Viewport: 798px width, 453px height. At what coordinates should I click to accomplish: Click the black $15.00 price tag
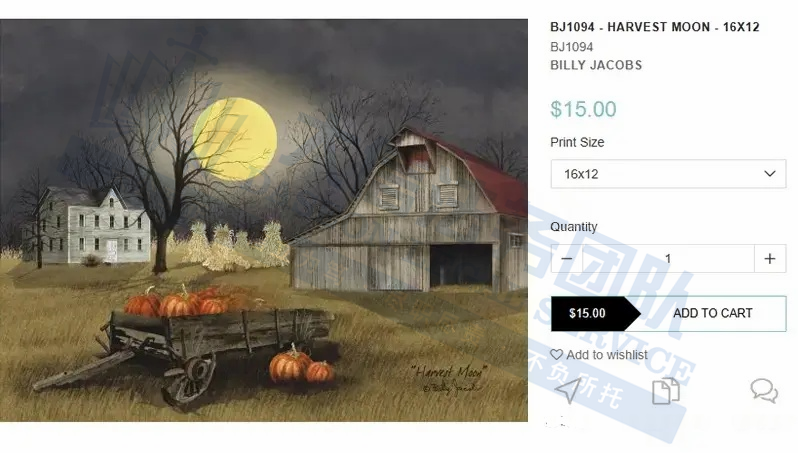tap(590, 313)
